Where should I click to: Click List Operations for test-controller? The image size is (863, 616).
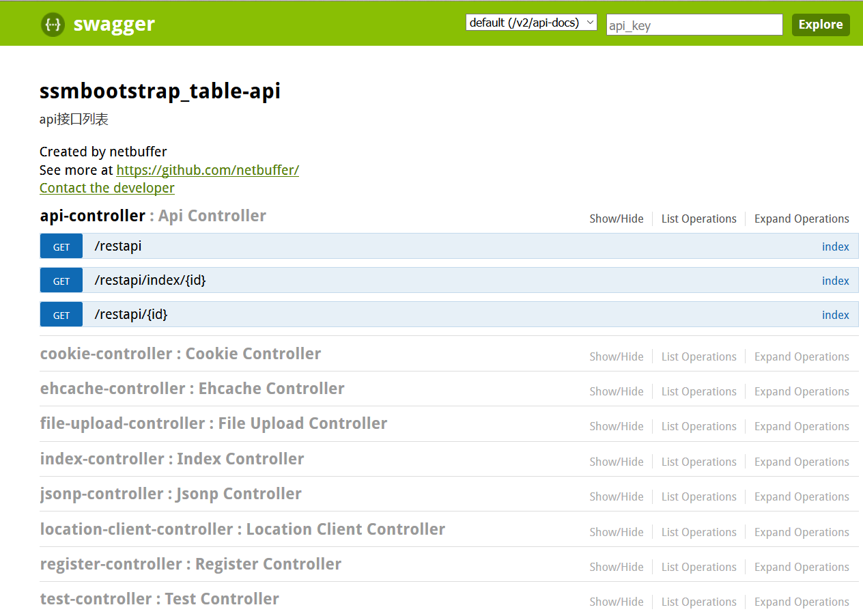699,602
